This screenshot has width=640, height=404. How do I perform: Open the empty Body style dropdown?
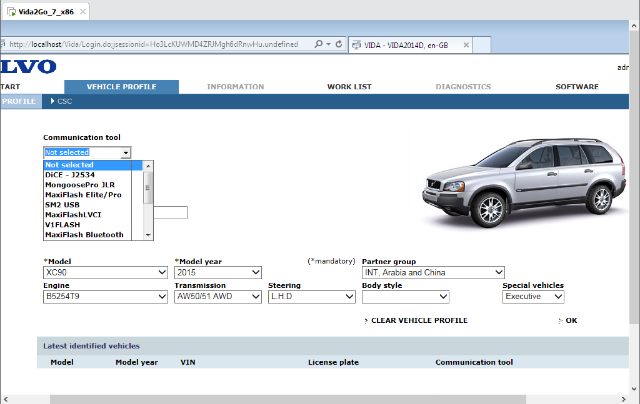point(406,297)
